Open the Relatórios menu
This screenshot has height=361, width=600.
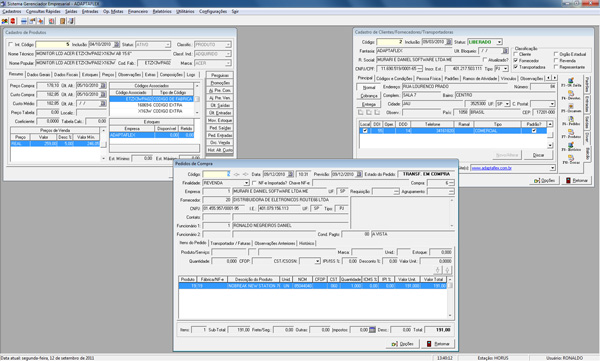coord(162,11)
